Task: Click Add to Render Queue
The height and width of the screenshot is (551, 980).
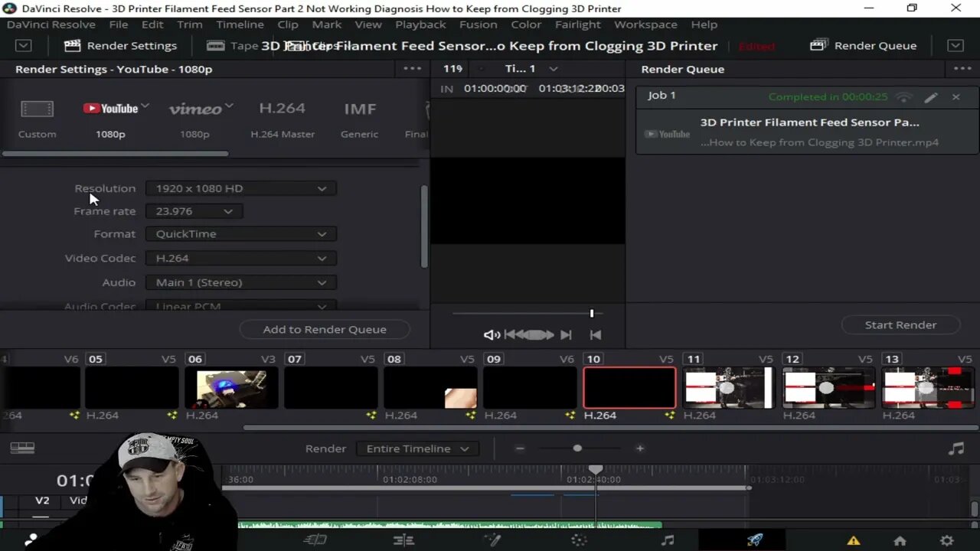Action: (x=325, y=330)
